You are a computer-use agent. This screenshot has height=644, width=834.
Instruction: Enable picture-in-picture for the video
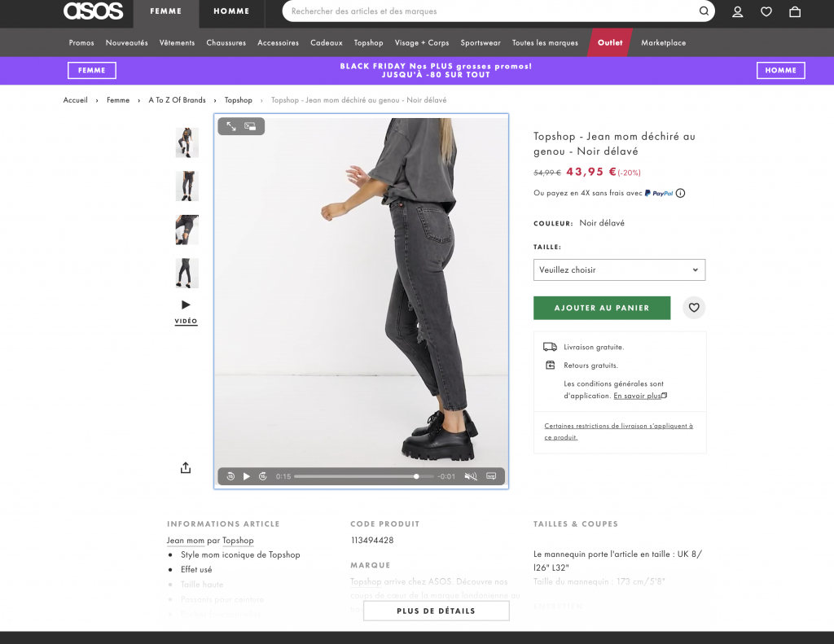(x=250, y=126)
